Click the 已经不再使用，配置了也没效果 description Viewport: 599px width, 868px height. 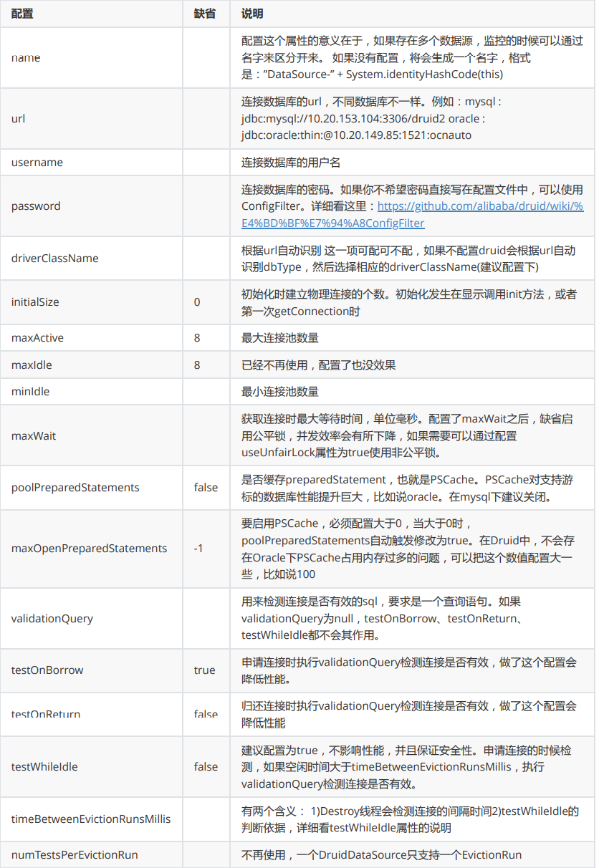(x=319, y=365)
